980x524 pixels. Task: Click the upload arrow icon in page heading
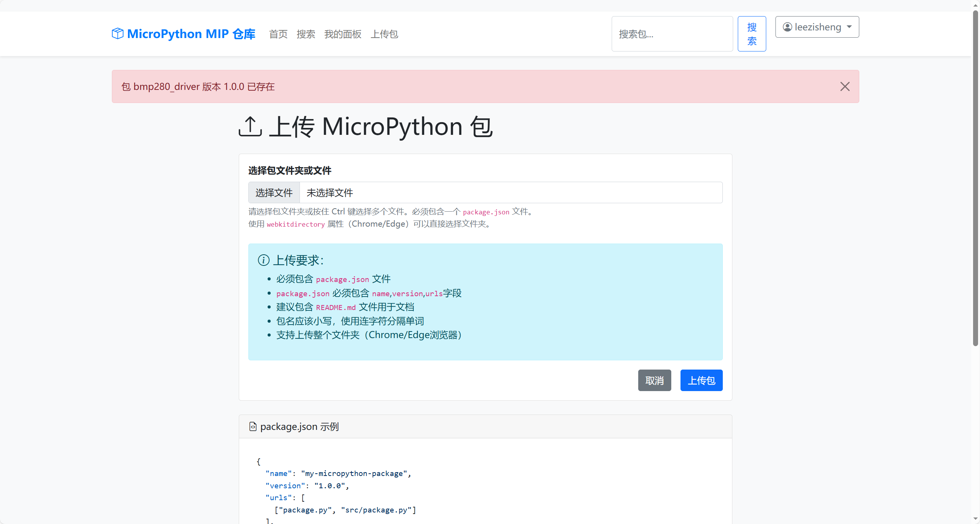click(x=250, y=126)
